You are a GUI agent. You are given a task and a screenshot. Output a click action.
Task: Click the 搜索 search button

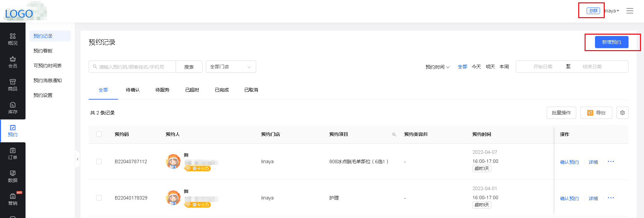pyautogui.click(x=189, y=67)
